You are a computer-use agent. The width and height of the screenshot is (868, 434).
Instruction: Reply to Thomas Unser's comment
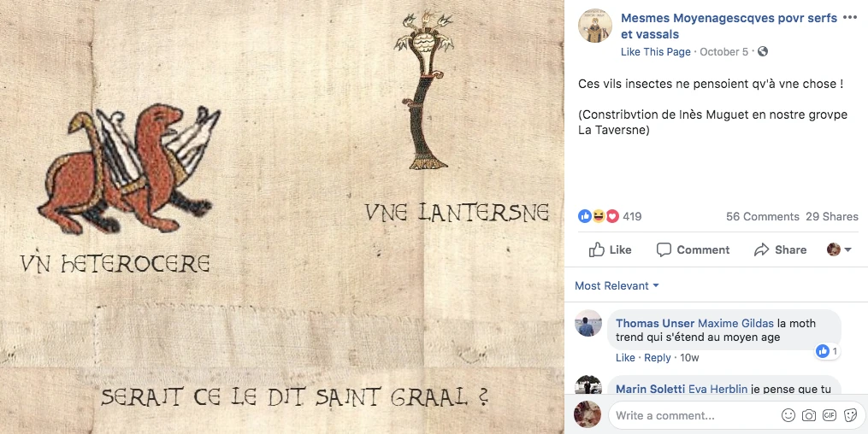(658, 358)
